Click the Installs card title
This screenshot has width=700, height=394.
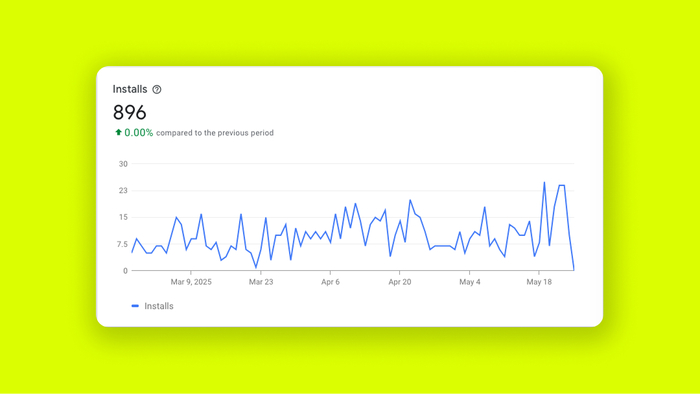coord(130,89)
